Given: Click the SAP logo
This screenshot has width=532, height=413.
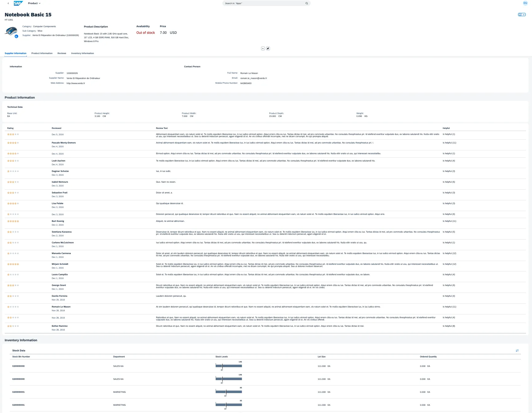Looking at the screenshot, I should pos(18,3).
